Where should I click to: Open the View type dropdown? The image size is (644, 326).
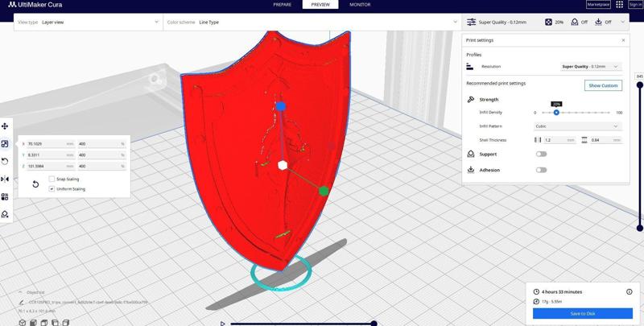pyautogui.click(x=89, y=23)
